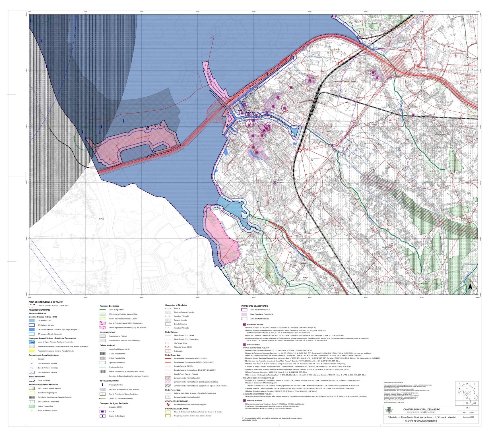
Task: Click the Estação de Bombagem legend symbol
Action: coord(103,416)
